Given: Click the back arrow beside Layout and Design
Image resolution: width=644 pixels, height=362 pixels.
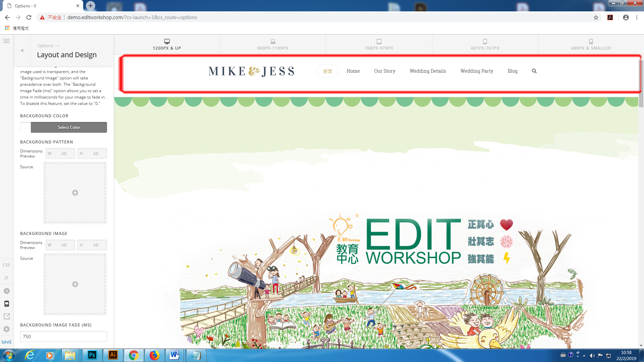Looking at the screenshot, I should tap(22, 51).
